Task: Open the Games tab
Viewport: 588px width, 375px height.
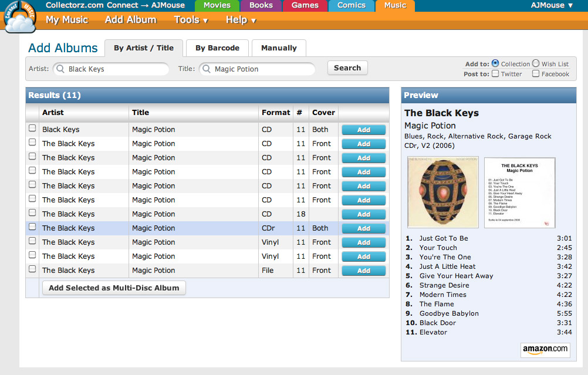Action: (x=305, y=5)
